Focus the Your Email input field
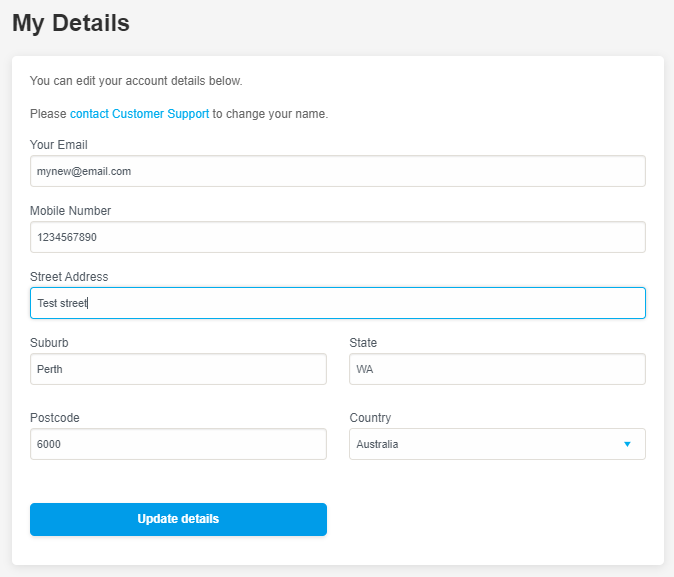This screenshot has height=577, width=674. click(338, 171)
